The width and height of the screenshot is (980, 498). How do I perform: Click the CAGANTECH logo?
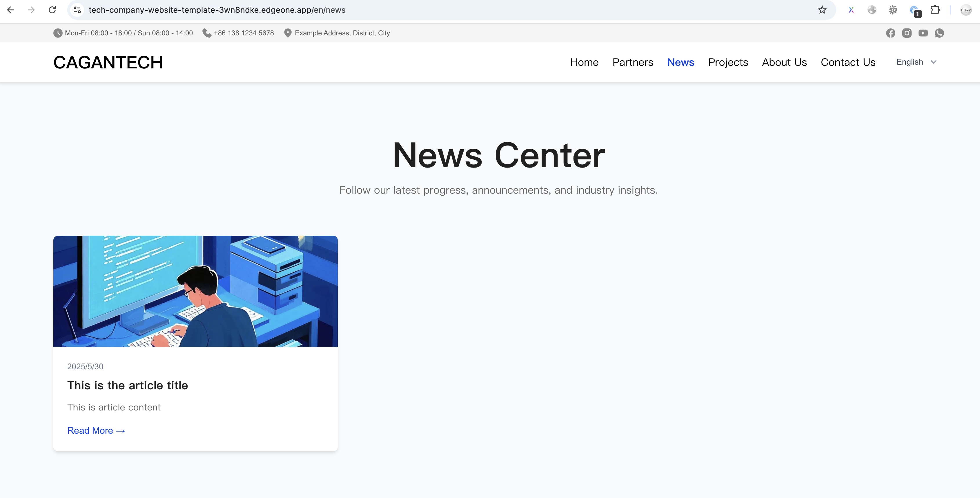point(108,62)
